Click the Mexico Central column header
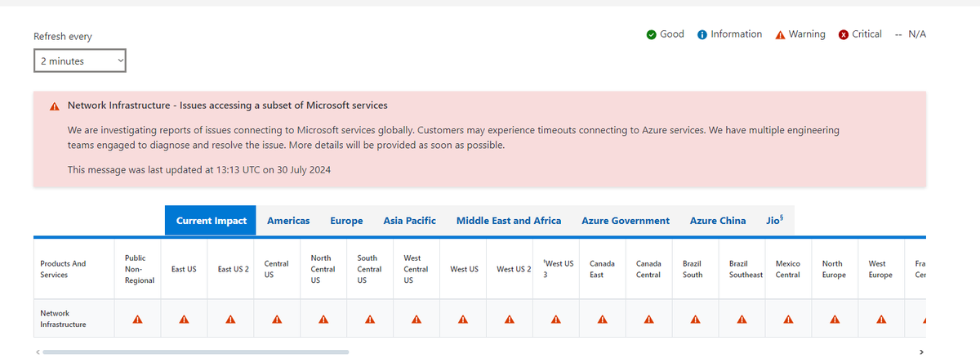The width and height of the screenshot is (980, 363). tap(788, 269)
